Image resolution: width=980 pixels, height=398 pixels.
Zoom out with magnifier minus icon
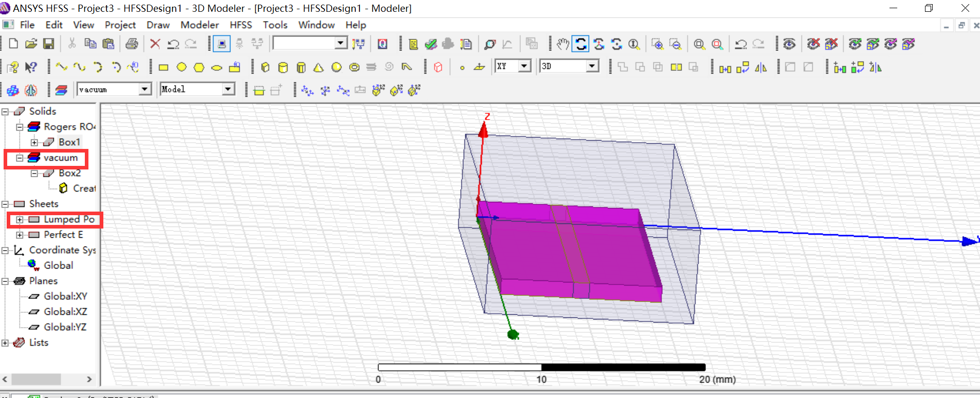675,44
